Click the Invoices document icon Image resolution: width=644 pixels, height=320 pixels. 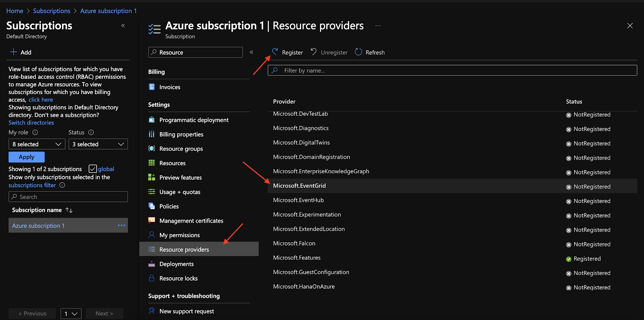coord(152,87)
